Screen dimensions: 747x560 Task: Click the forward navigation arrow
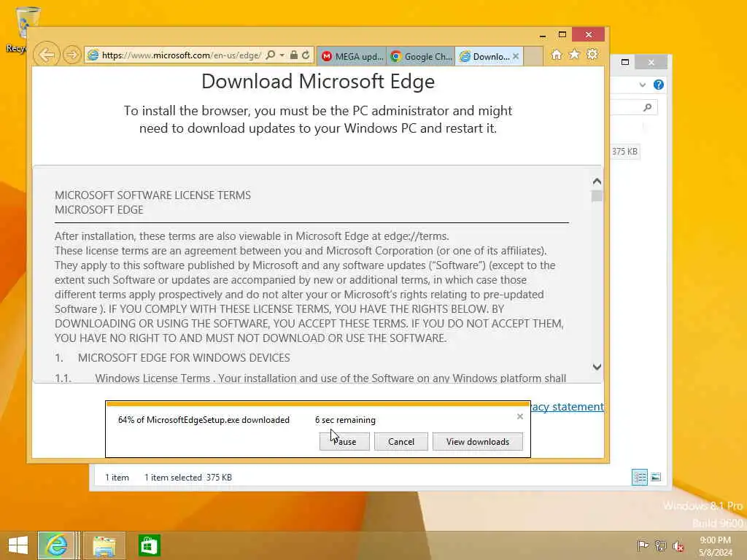[x=72, y=55]
